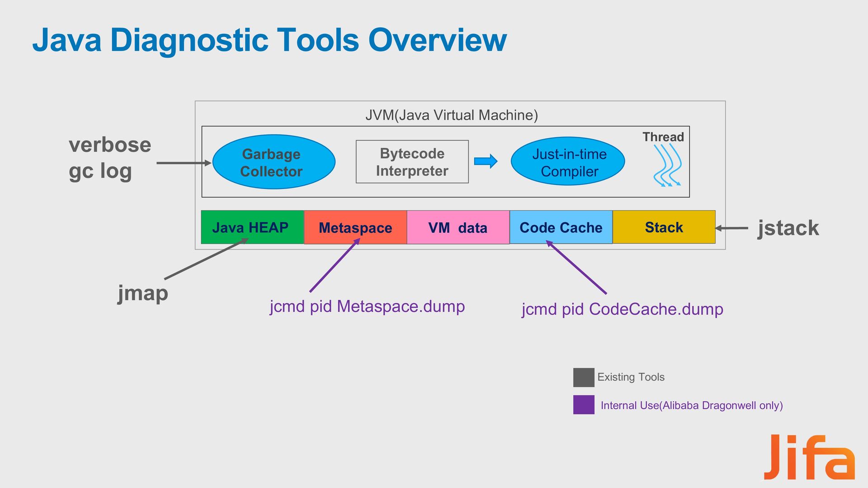Viewport: 868px width, 488px height.
Task: Click the Garbage Collector ellipse
Action: pyautogui.click(x=274, y=162)
